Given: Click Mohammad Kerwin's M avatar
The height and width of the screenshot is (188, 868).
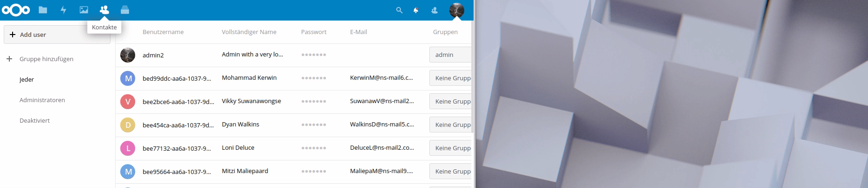Looking at the screenshot, I should 128,78.
